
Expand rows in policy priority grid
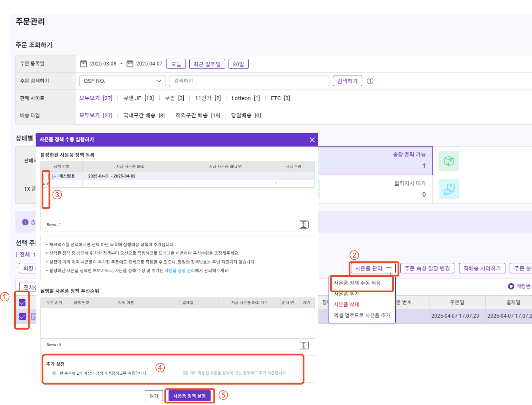point(303,345)
